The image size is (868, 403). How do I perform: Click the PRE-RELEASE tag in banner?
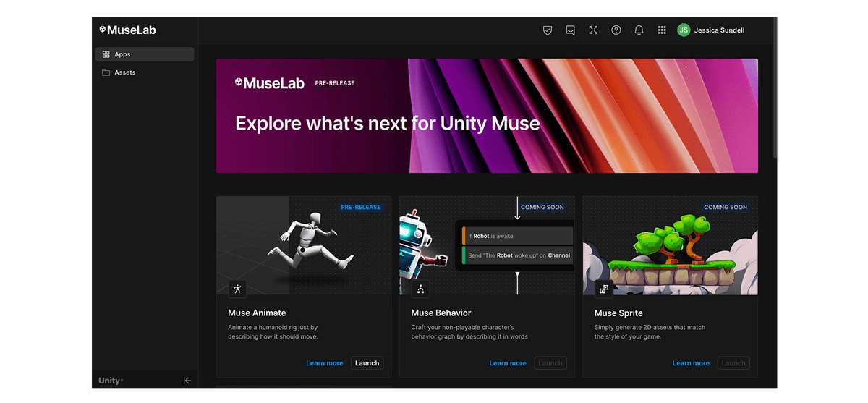point(335,83)
